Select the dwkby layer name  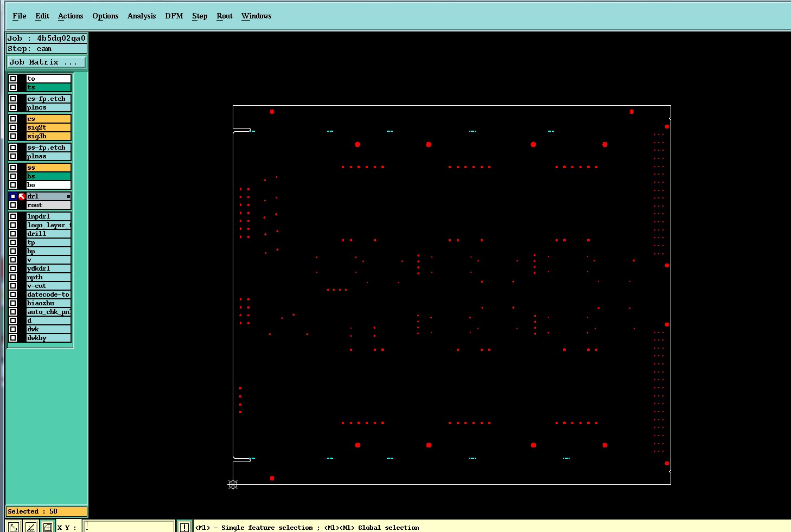point(48,338)
